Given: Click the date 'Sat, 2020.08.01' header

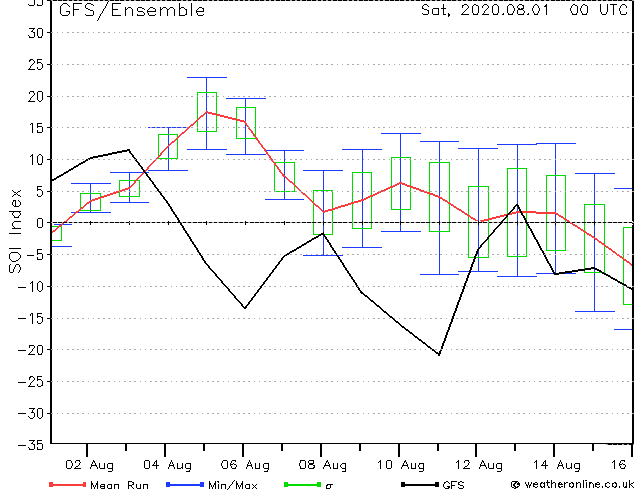Looking at the screenshot, I should tap(485, 10).
